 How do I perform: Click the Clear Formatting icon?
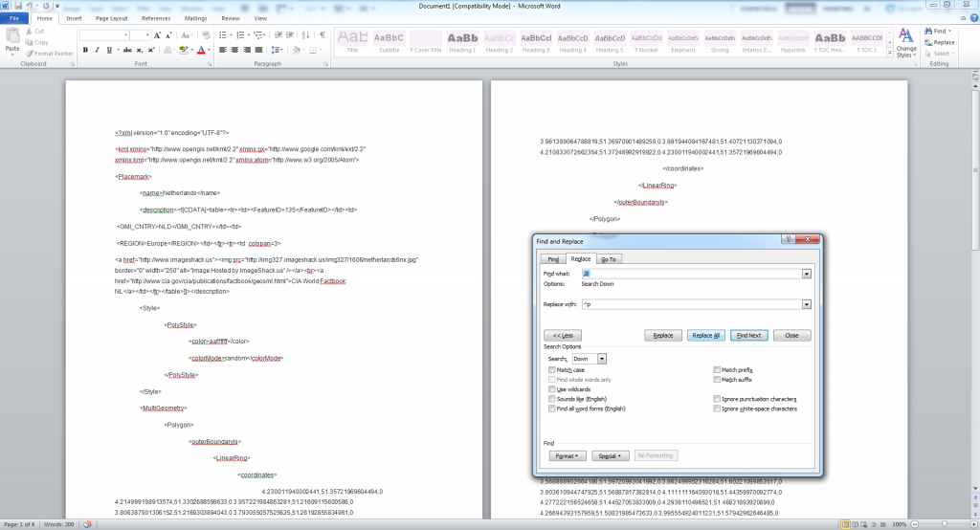(206, 35)
